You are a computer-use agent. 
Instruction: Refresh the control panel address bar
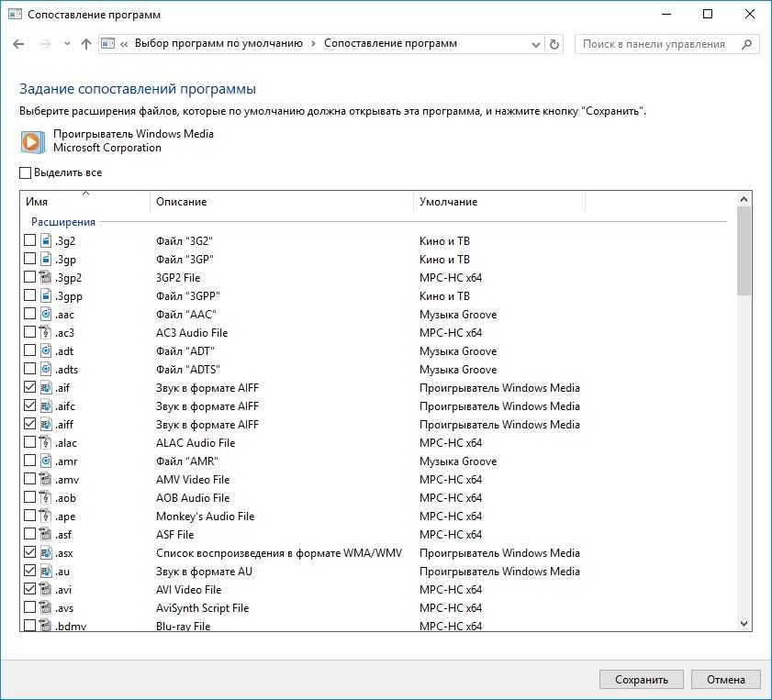[554, 44]
